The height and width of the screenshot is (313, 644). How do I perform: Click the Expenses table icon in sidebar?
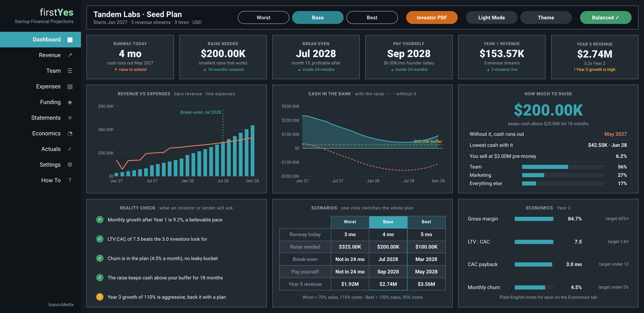tap(70, 87)
